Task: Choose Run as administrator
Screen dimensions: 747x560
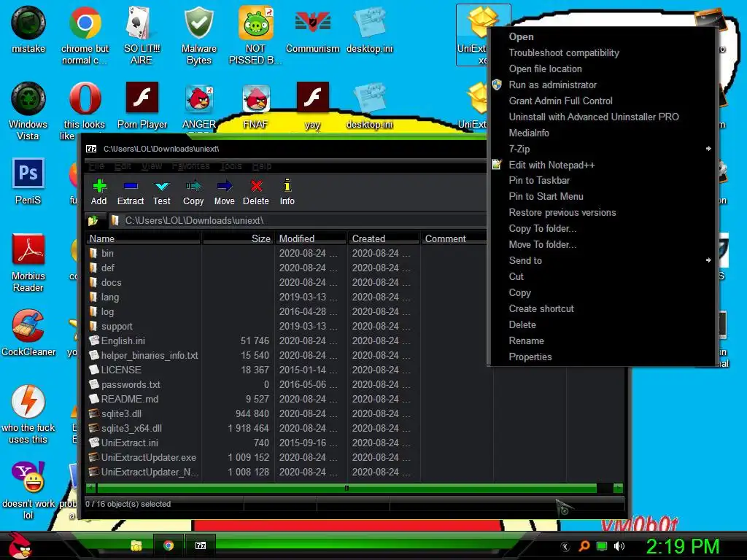Action: (x=602, y=85)
